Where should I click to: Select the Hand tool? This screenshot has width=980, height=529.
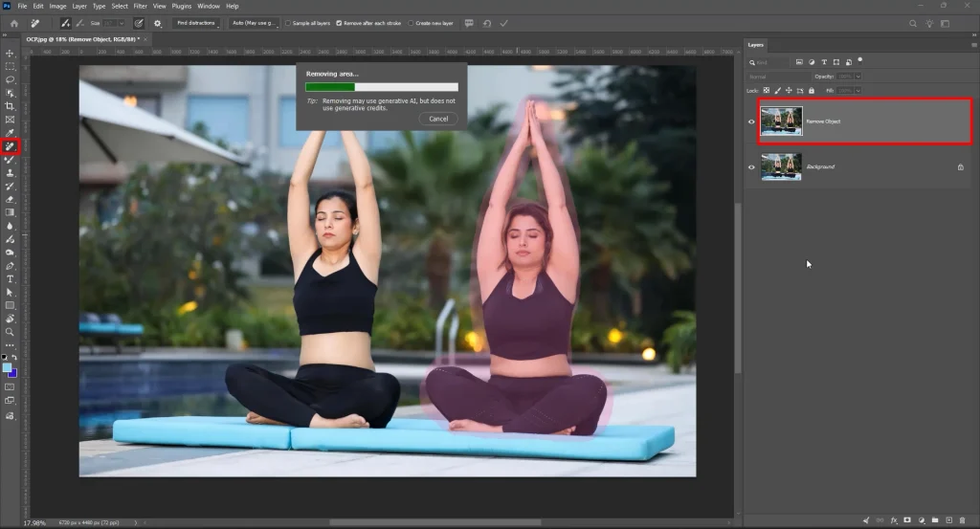(10, 319)
